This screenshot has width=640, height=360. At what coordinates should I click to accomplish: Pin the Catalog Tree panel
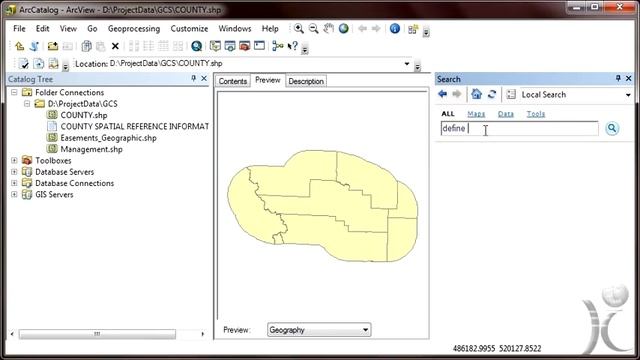point(193,78)
